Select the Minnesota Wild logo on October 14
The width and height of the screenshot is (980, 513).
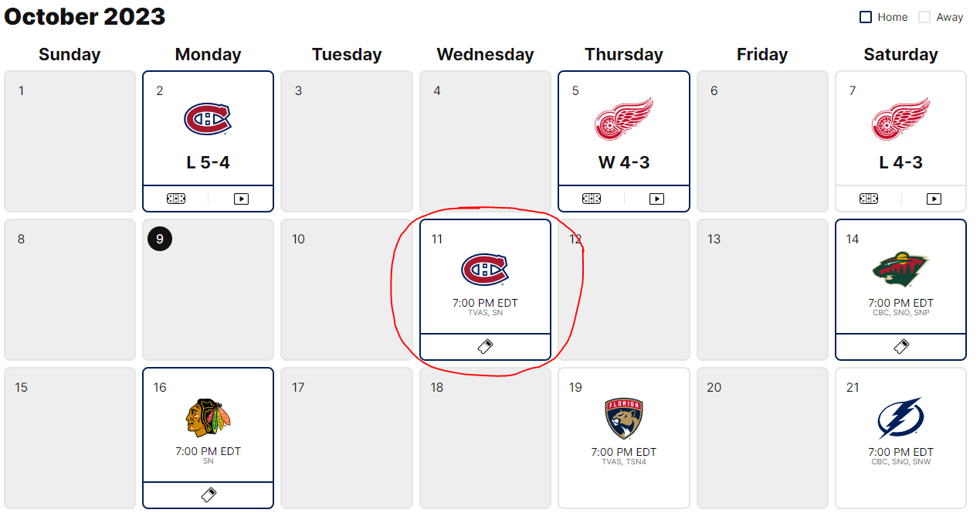click(900, 270)
